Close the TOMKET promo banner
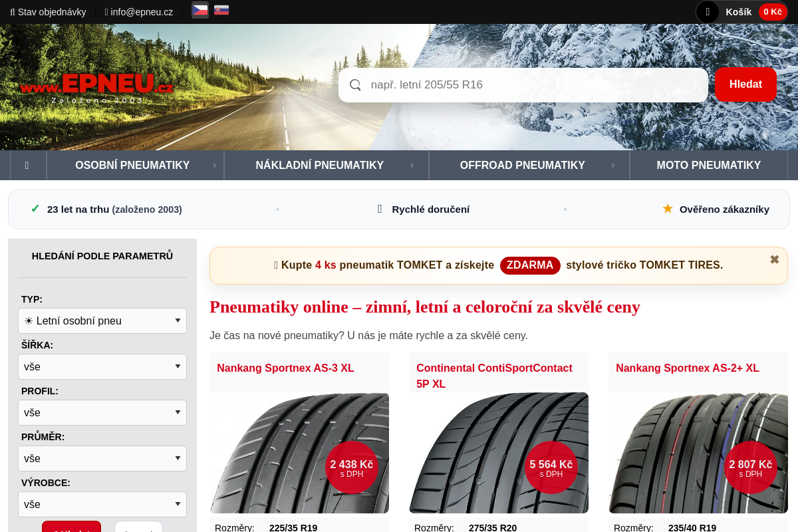The image size is (798, 532). point(774,259)
